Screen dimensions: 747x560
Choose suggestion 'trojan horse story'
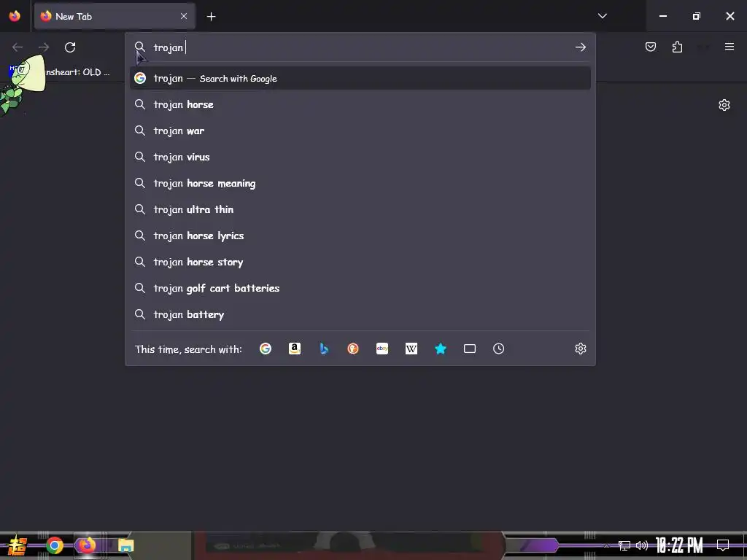point(360,262)
